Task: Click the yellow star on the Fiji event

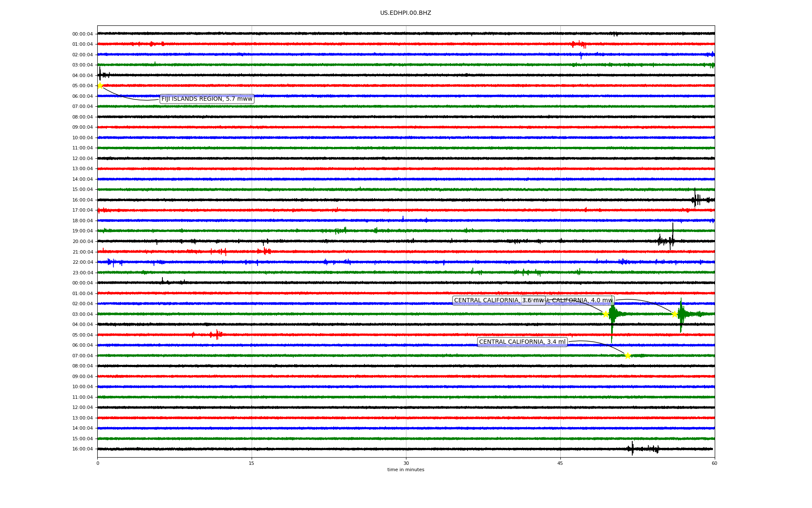Action: [x=100, y=86]
